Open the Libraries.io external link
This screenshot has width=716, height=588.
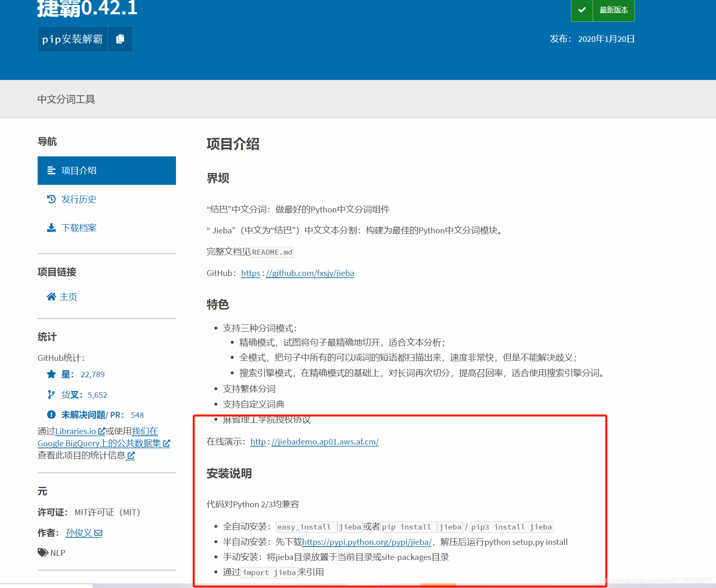click(x=80, y=431)
